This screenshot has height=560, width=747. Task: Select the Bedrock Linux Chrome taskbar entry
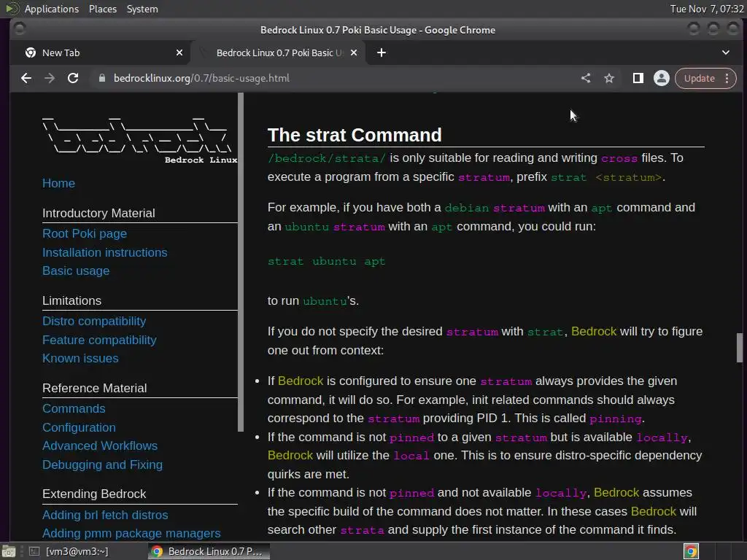coord(209,551)
